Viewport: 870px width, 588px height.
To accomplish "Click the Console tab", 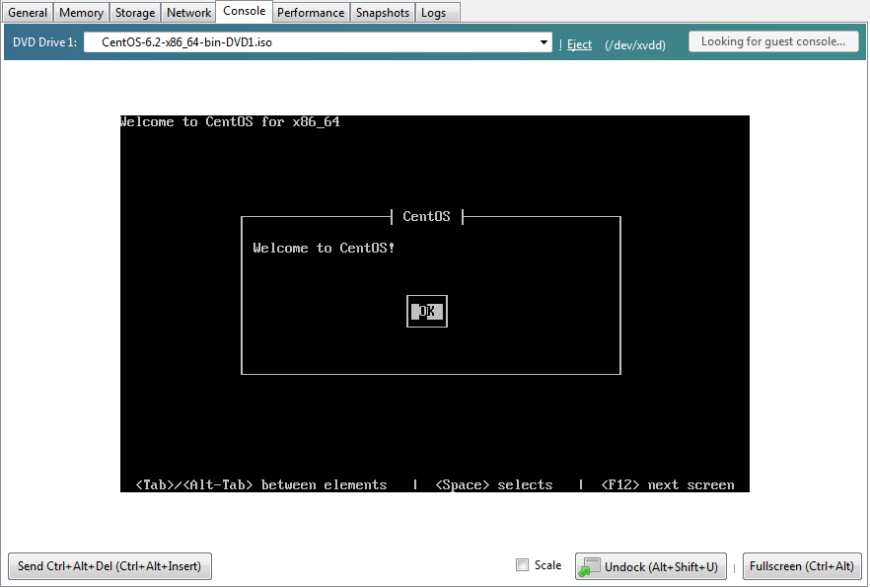I will pos(245,11).
